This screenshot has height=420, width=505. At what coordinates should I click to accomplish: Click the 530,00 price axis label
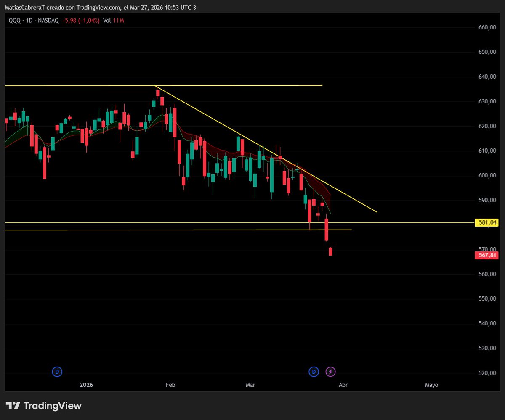487,348
